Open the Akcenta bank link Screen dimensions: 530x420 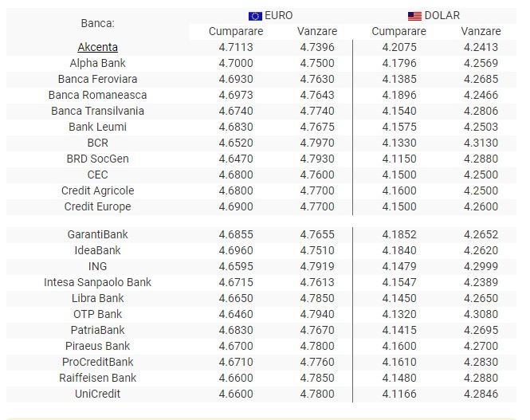[98, 47]
